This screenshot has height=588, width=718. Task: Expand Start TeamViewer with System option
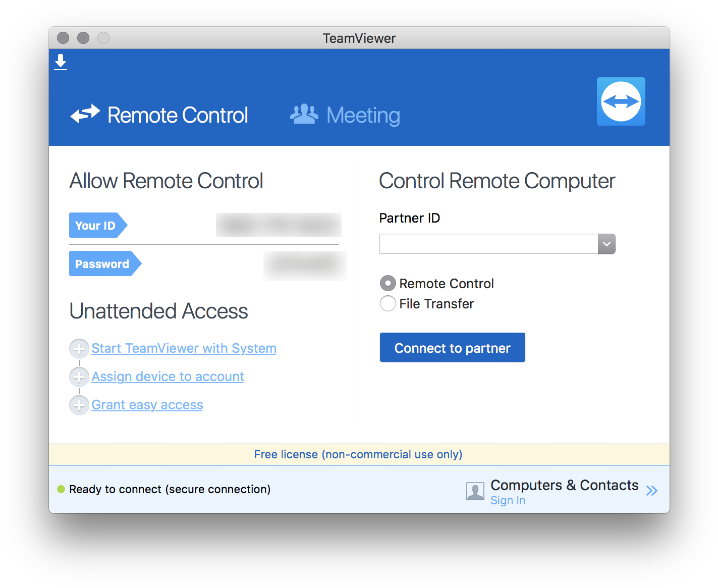pos(79,348)
